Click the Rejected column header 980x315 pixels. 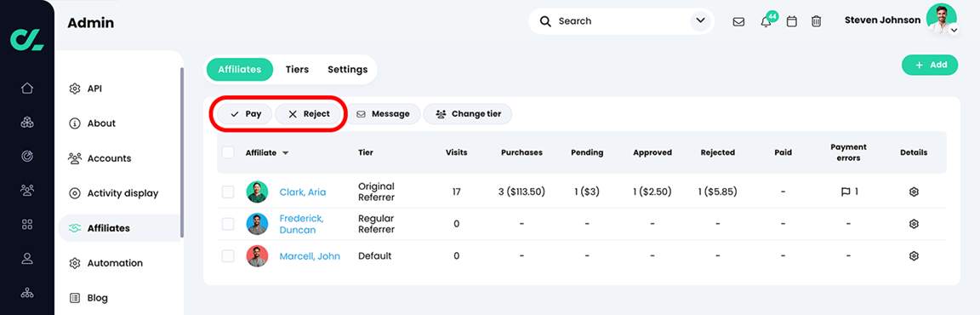[x=717, y=152]
